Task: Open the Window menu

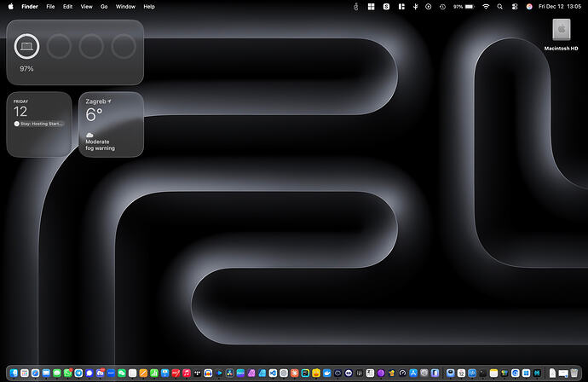Action: pos(125,6)
